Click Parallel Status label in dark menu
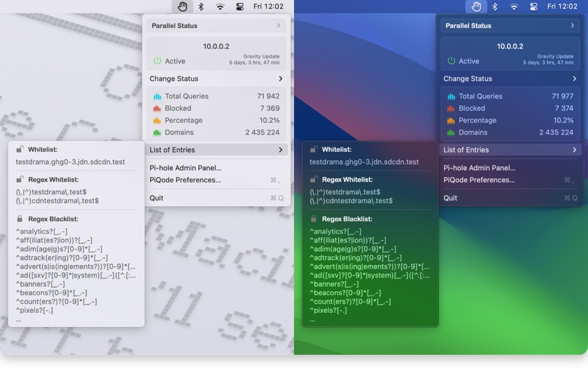This screenshot has width=588, height=368. (469, 25)
